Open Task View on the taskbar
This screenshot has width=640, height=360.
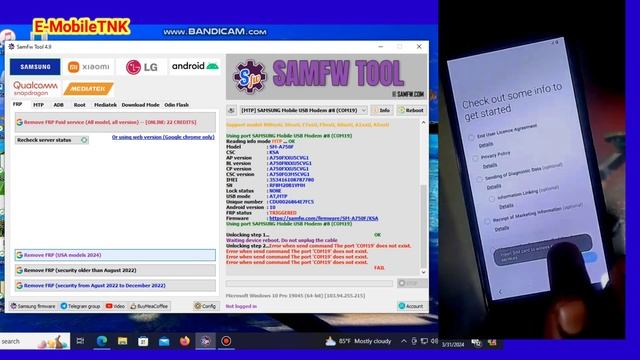(x=80, y=341)
